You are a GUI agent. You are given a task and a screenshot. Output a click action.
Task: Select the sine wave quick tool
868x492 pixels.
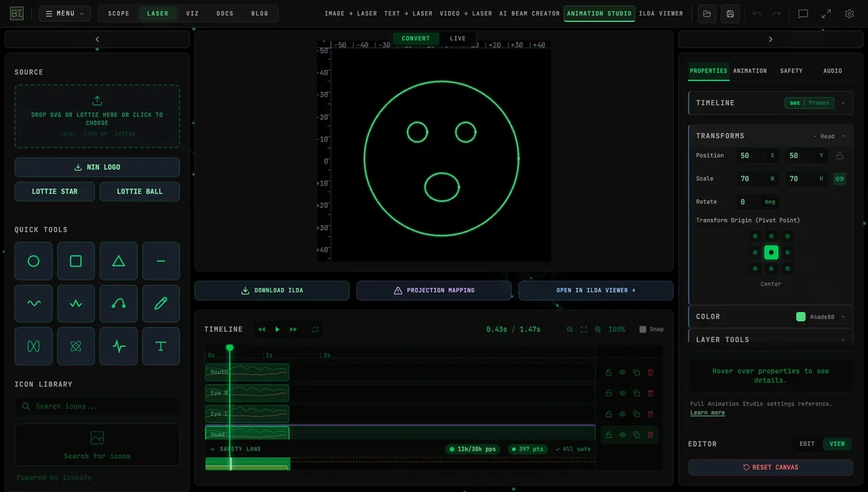[x=33, y=303]
